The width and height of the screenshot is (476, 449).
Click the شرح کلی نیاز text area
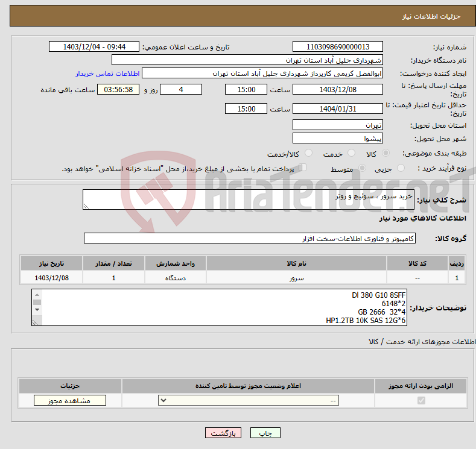click(x=248, y=200)
